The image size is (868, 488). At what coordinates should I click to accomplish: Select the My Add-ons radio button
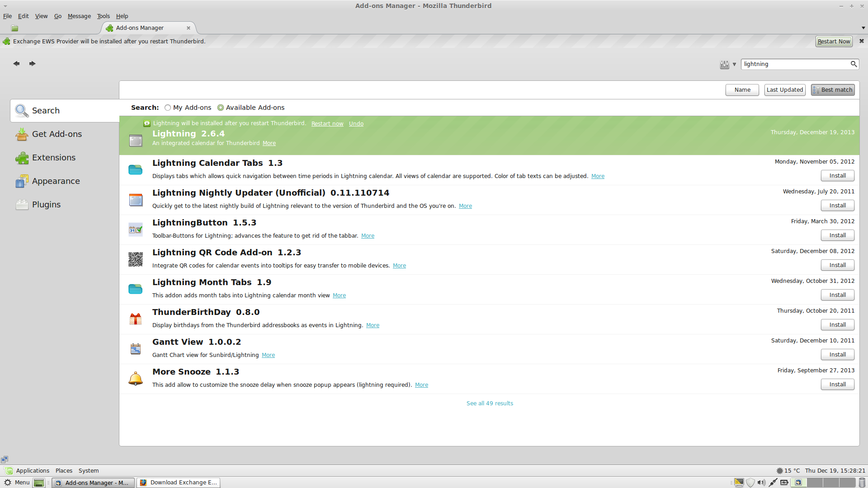(x=168, y=108)
